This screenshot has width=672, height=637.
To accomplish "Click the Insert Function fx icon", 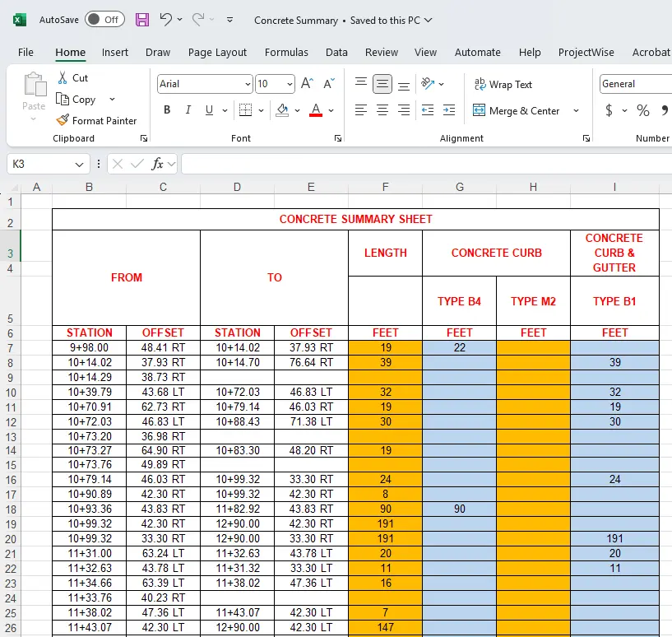I will pos(158,164).
